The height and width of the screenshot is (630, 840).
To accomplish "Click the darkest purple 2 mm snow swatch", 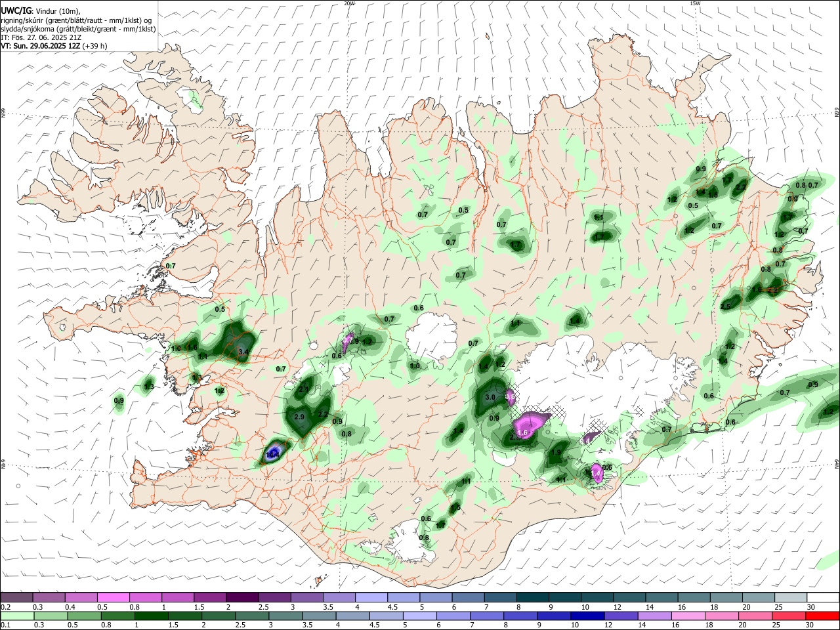I will (x=241, y=597).
